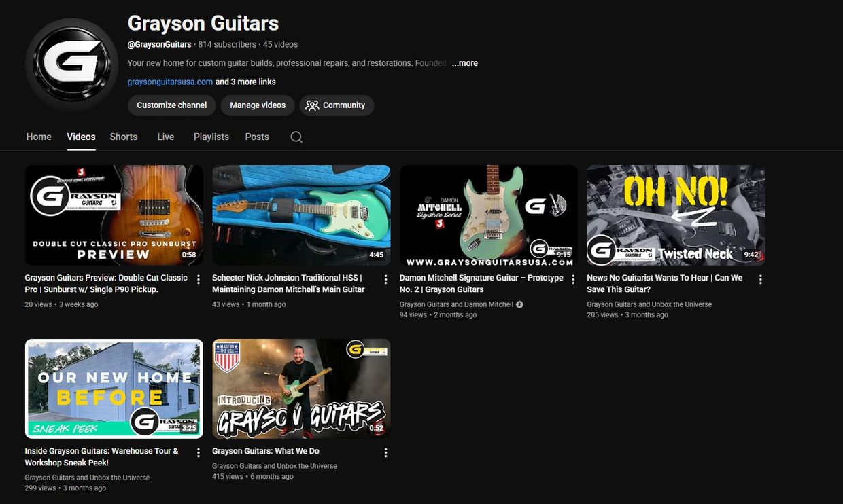Open three-dot menu for Schecter Nick Johnston video

coord(385,279)
